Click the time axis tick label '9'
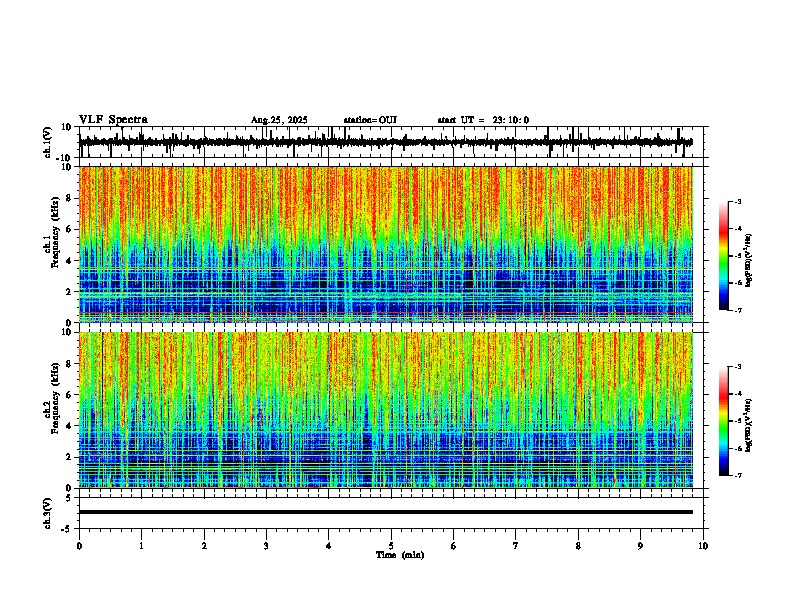This screenshot has height=612, width=792. tap(640, 546)
